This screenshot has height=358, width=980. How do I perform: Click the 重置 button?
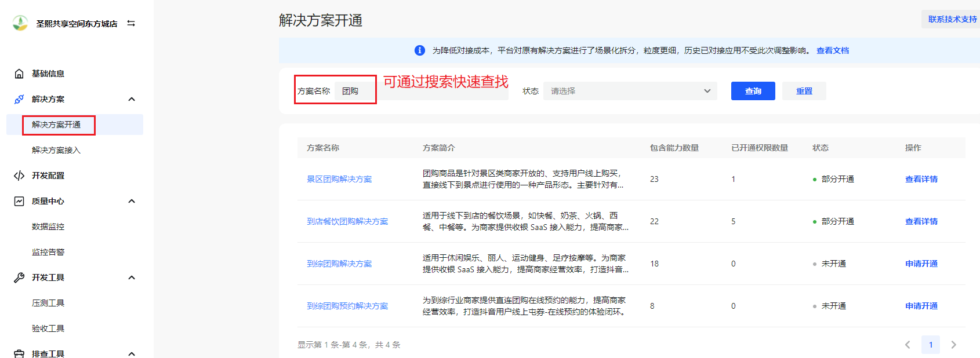point(804,91)
